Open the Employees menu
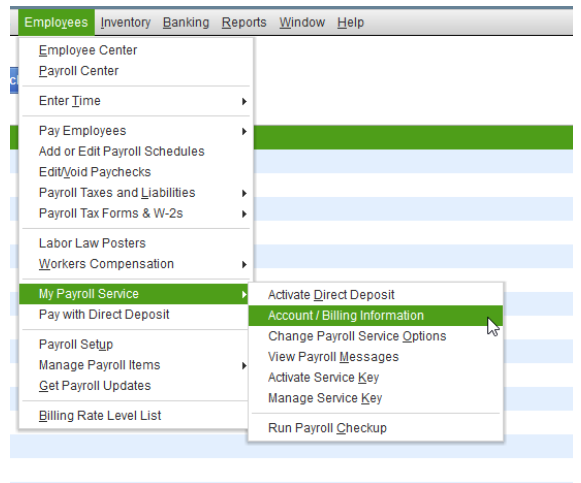 pos(56,22)
